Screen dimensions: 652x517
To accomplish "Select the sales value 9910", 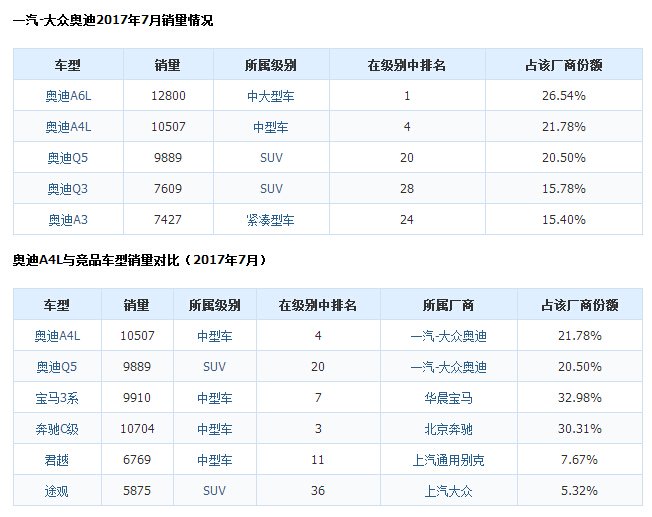I will tap(137, 398).
